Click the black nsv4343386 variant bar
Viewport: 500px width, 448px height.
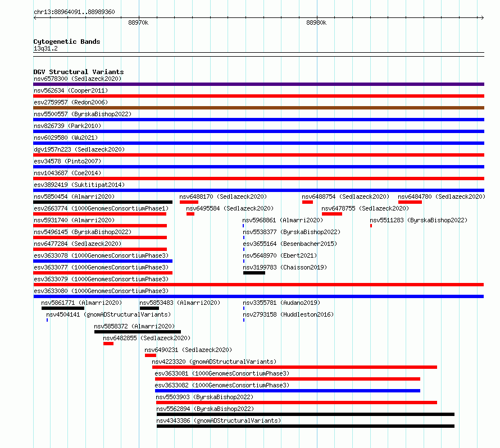306,426
